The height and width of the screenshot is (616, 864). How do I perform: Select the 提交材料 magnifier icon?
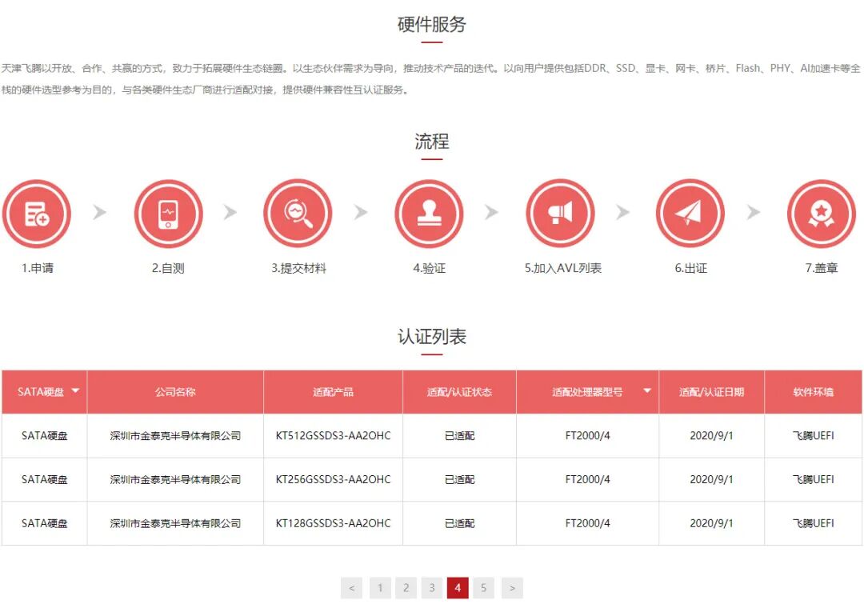(298, 213)
